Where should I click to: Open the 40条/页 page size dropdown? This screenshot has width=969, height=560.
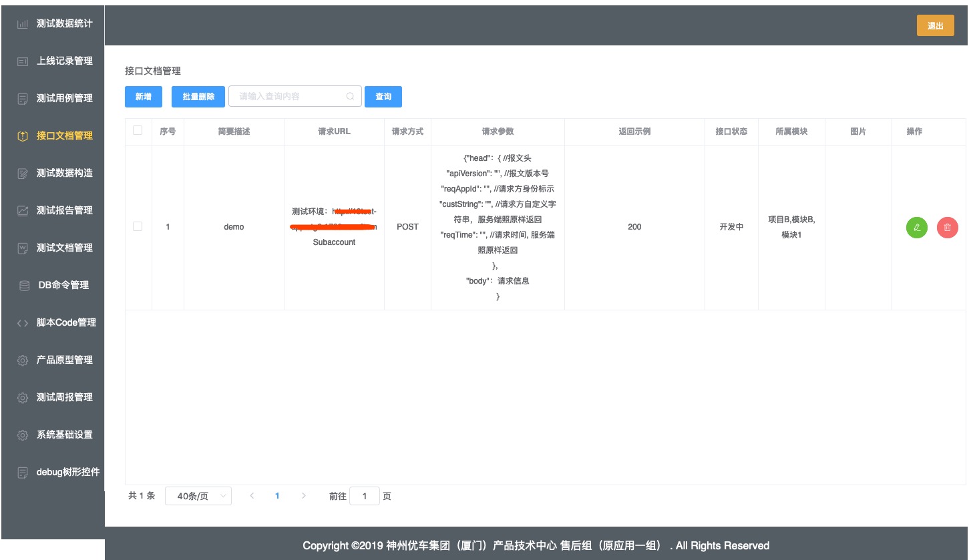(198, 496)
